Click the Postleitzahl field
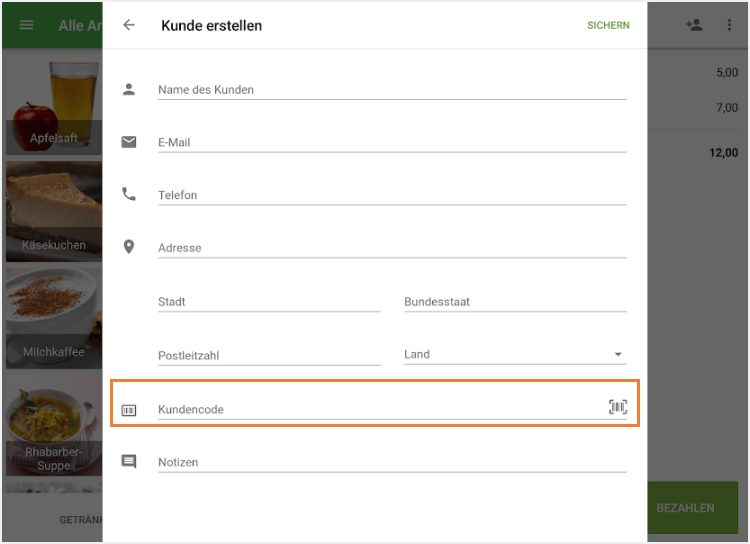The image size is (750, 544). [x=268, y=355]
